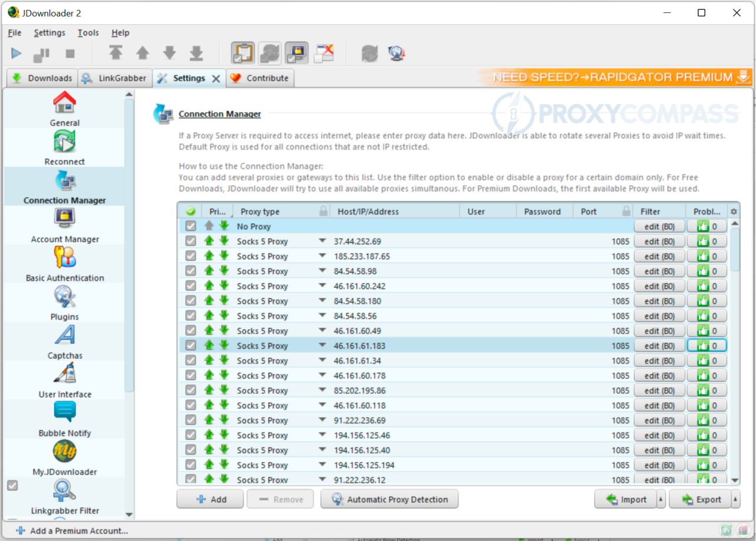Open My.JDownloader settings
Screen dimensions: 756x541
click(x=64, y=458)
